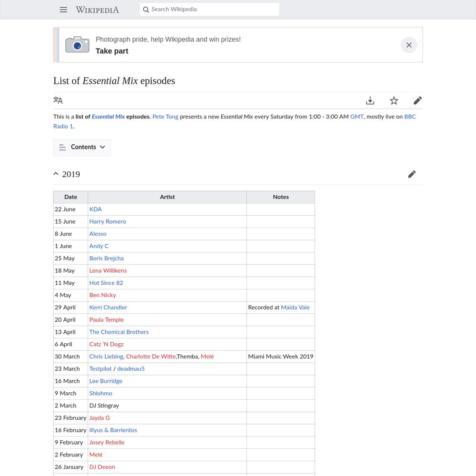
Task: Click the Artist column header
Action: coord(167,197)
